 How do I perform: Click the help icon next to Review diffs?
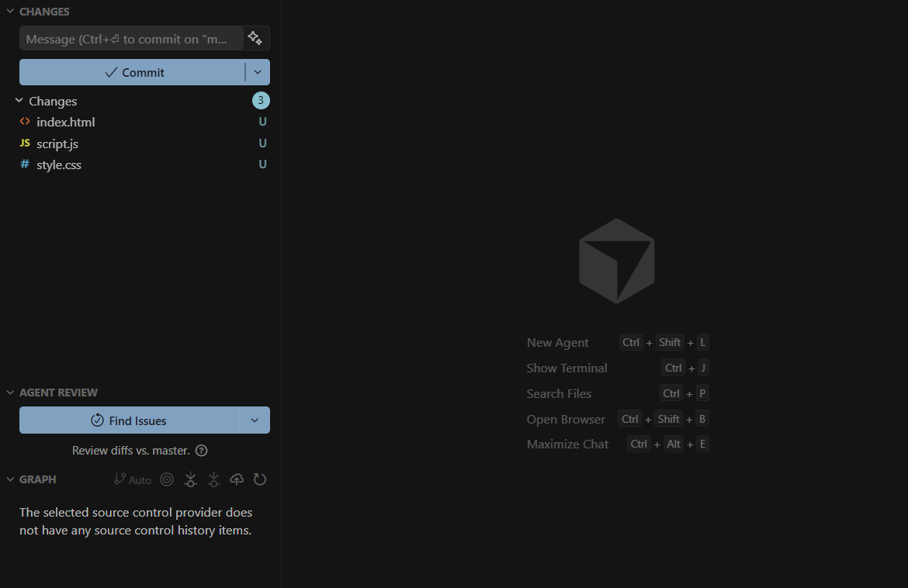pos(202,450)
